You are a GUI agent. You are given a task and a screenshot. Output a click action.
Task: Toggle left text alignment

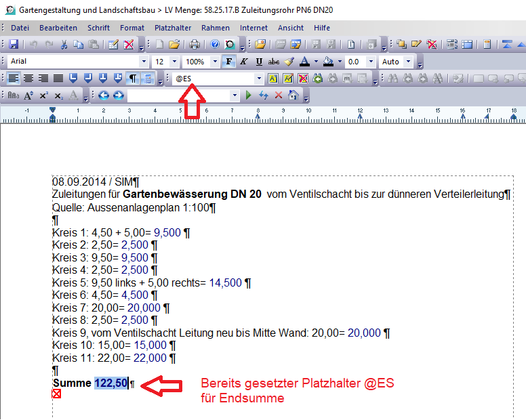tap(14, 79)
